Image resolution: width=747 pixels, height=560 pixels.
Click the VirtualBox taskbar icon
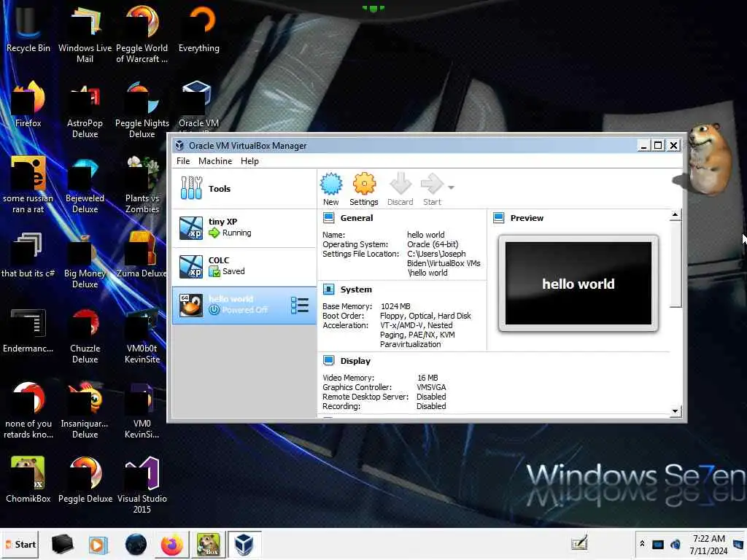(244, 544)
